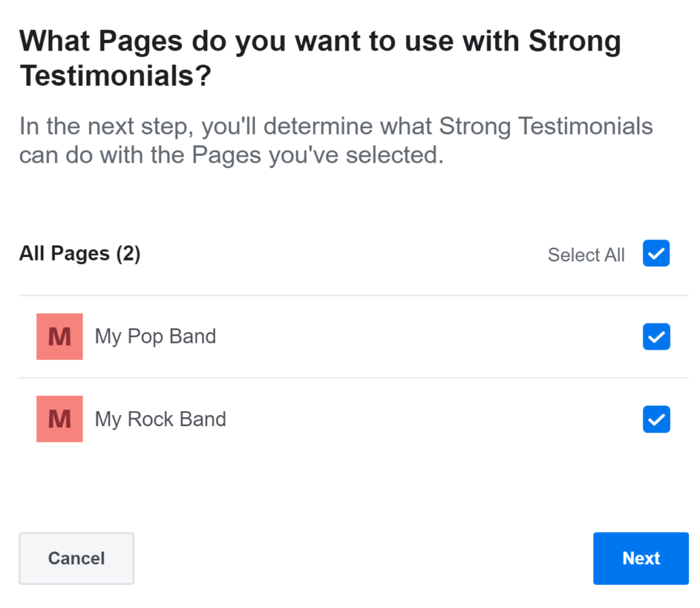Image resolution: width=700 pixels, height=608 pixels.
Task: Click the letter M in Rock Band thumbnail
Action: tap(59, 419)
